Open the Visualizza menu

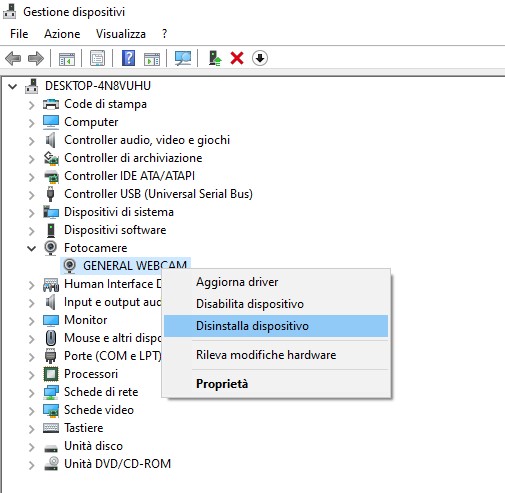121,34
